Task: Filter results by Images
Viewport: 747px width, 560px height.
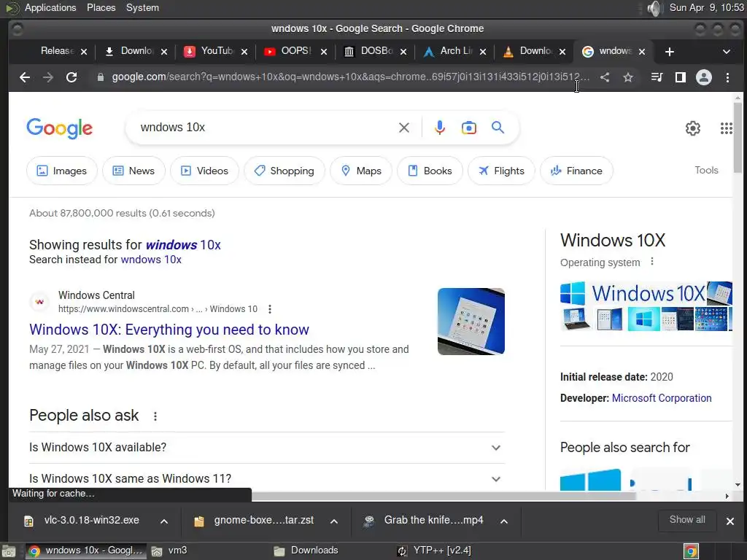Action: (x=62, y=171)
